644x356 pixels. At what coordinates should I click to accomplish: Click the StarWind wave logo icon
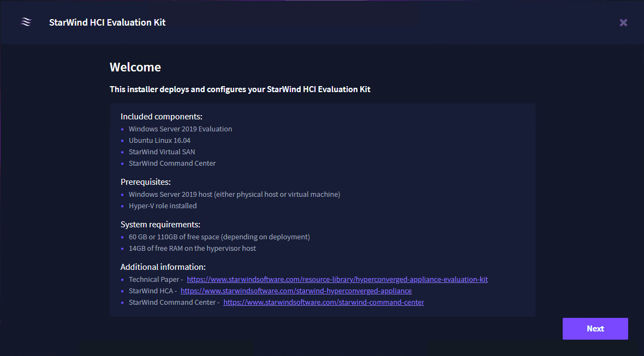[x=26, y=22]
